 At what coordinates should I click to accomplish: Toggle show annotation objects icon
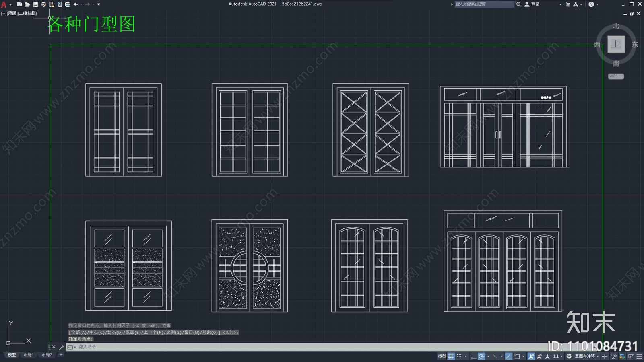click(531, 356)
